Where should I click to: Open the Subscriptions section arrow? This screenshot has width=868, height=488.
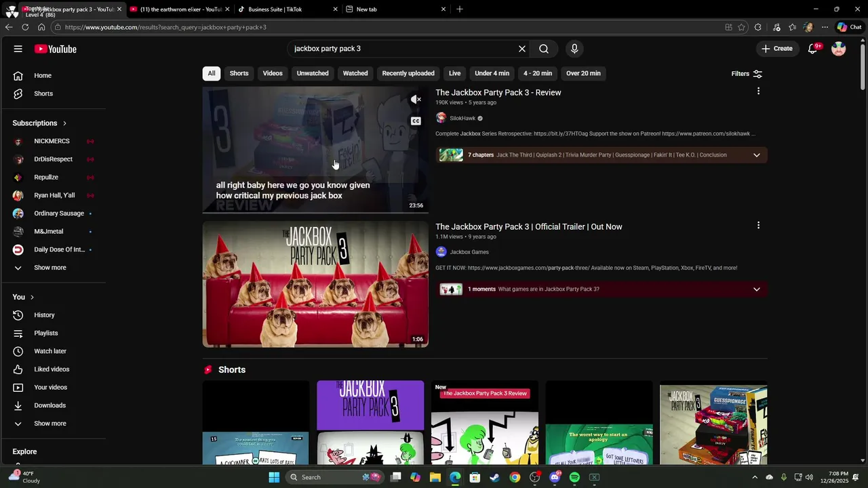[x=64, y=123]
